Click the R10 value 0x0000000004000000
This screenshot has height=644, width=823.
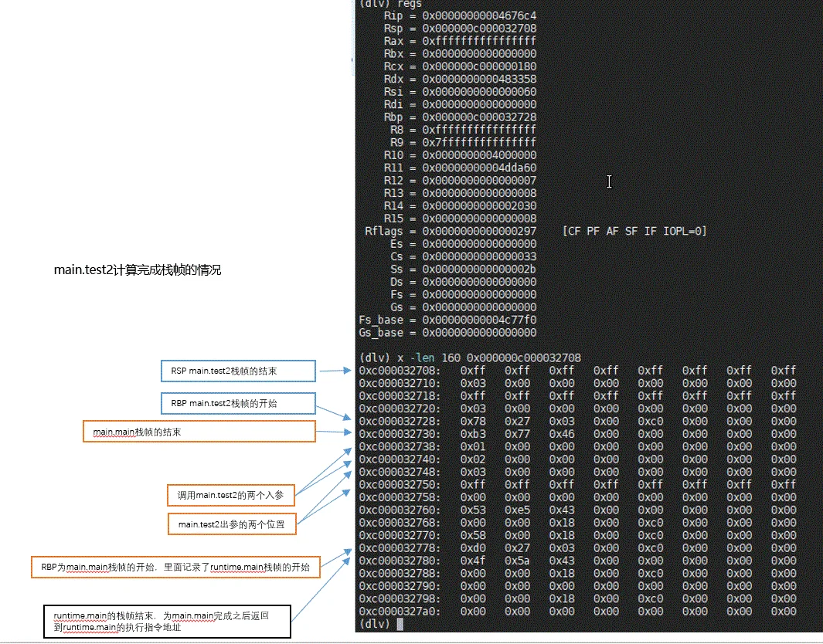point(479,155)
